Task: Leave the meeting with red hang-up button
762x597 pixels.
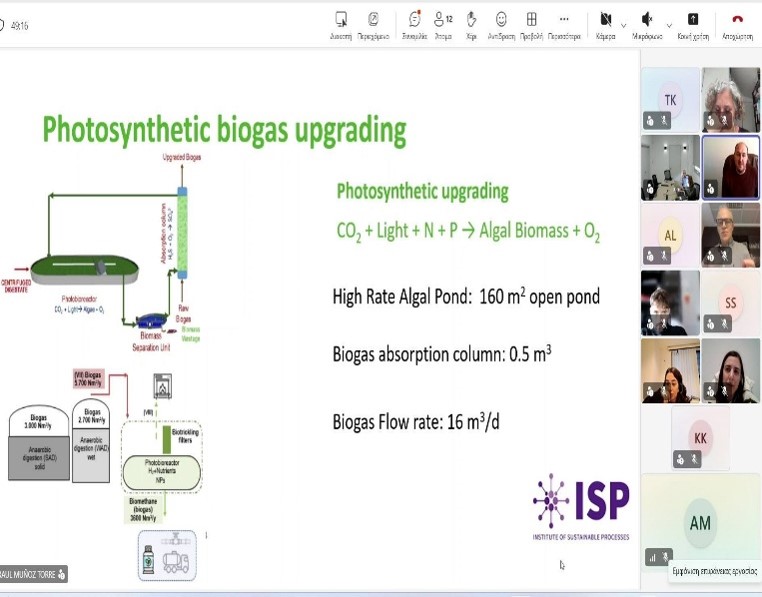Action: pos(737,25)
